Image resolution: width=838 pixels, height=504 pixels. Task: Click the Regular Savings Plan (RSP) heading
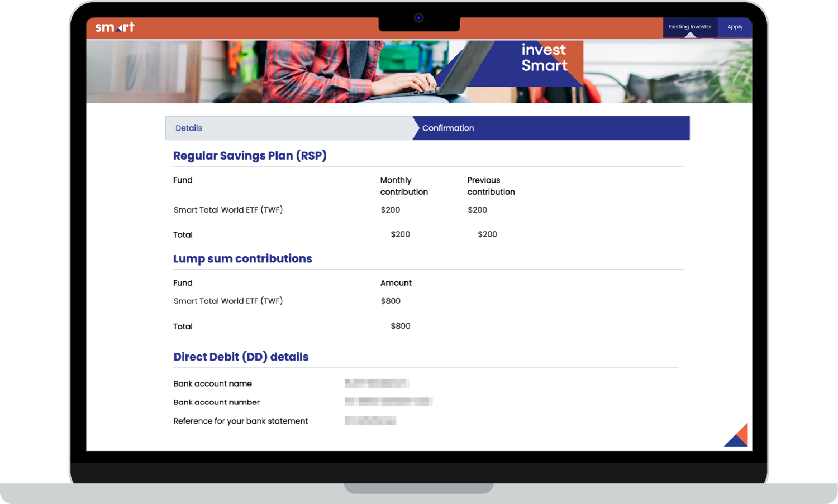tap(250, 156)
